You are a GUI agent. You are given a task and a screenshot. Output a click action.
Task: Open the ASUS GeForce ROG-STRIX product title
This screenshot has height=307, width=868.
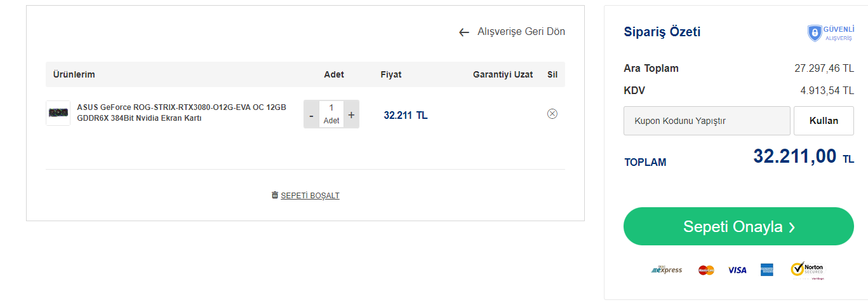(182, 113)
